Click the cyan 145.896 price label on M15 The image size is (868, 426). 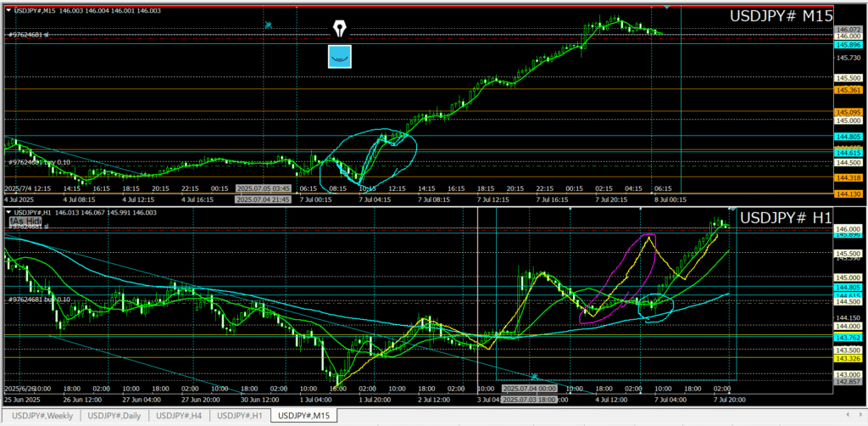click(849, 45)
